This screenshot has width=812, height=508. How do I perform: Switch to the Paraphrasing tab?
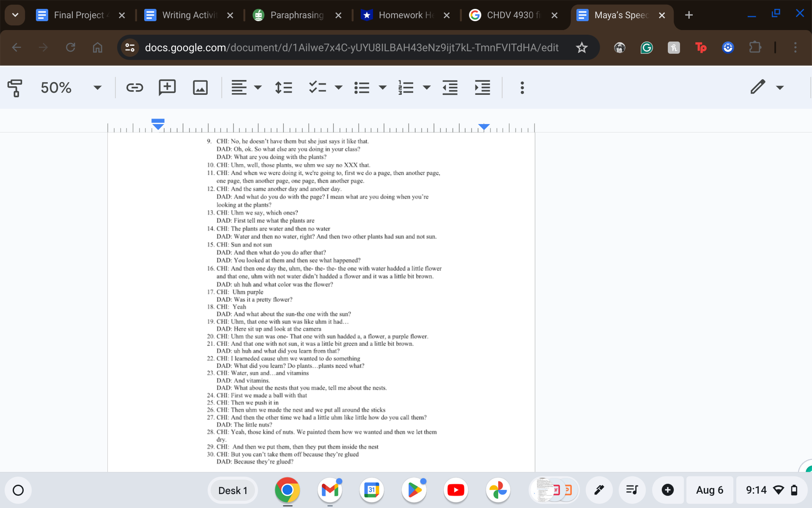coord(296,15)
